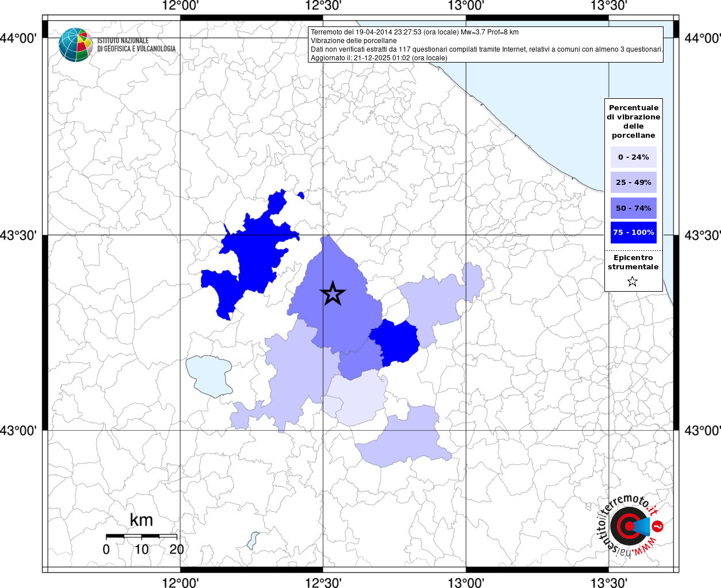Click the top axis label 13°00'

(466, 6)
